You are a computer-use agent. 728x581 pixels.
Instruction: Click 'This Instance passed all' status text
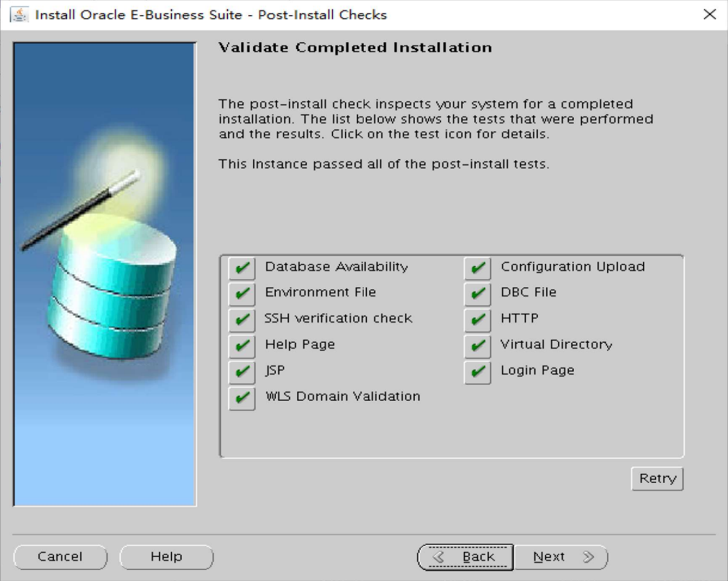coord(384,164)
